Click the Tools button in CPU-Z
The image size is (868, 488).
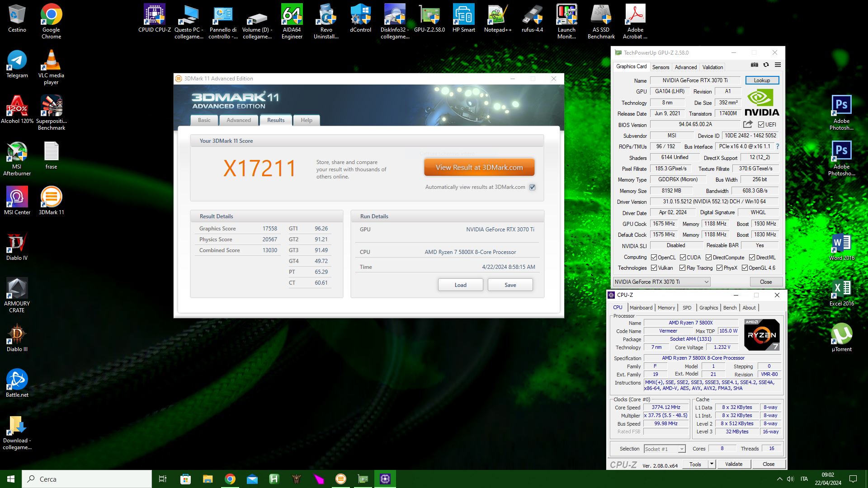pos(695,464)
